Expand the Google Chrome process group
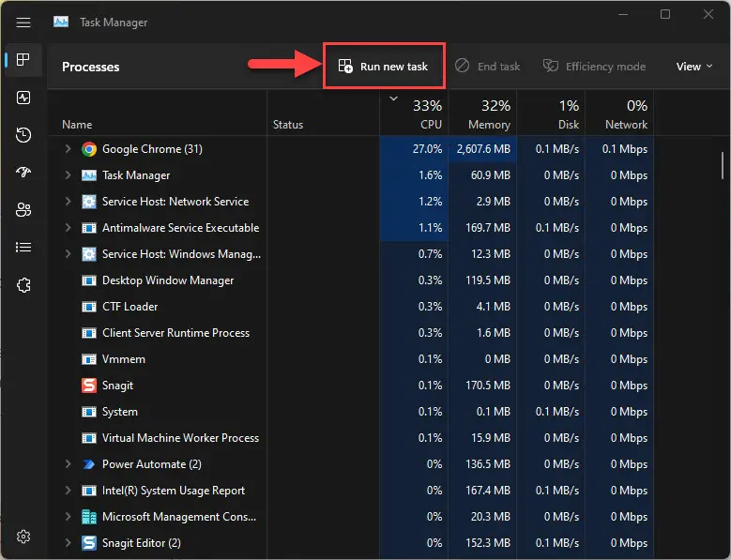Screen dimensions: 731x560 (x=69, y=148)
